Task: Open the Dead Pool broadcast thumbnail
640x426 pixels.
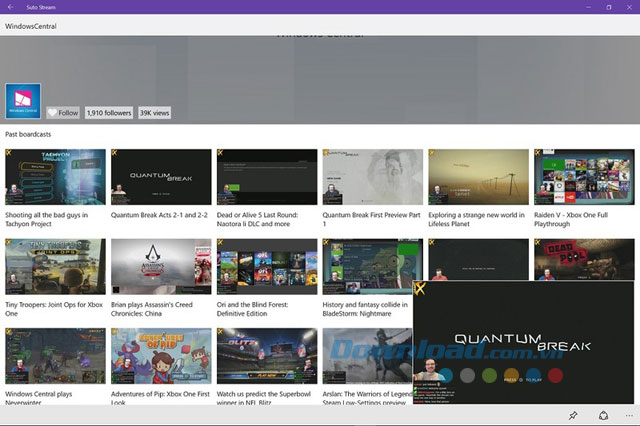Action: point(584,260)
